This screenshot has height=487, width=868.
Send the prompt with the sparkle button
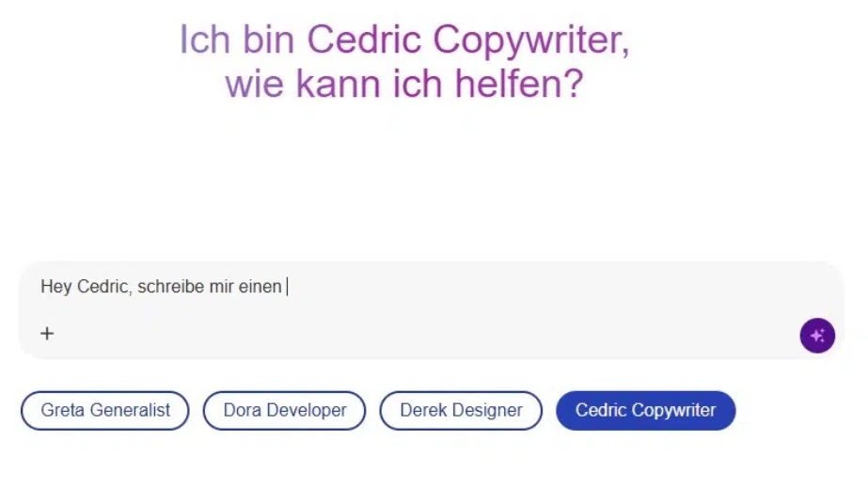[817, 336]
